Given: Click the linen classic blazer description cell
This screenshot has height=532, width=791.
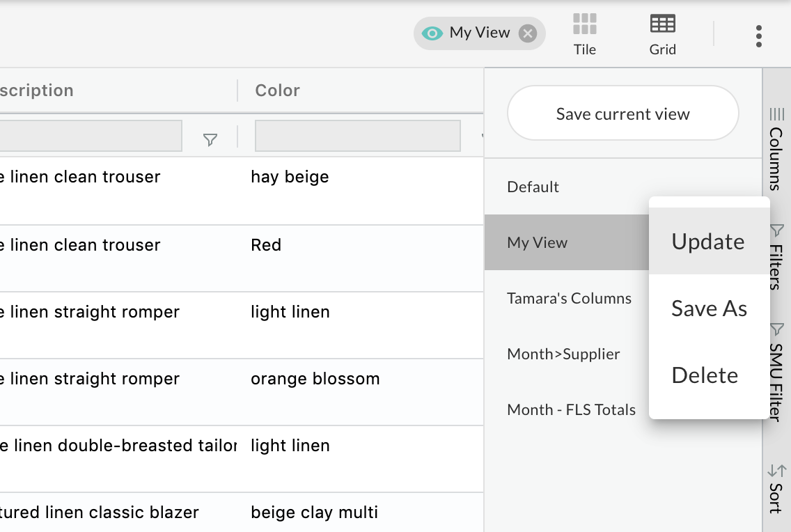Looking at the screenshot, I should tap(118, 513).
